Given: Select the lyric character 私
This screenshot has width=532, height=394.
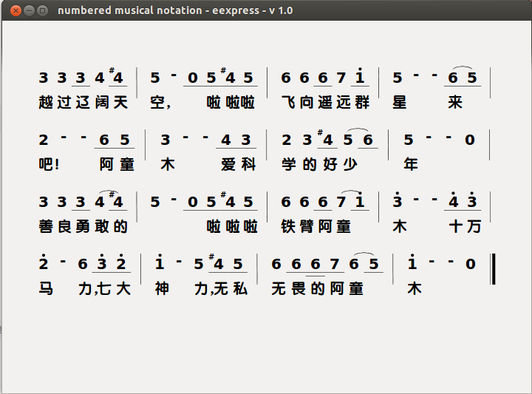Looking at the screenshot, I should 241,289.
